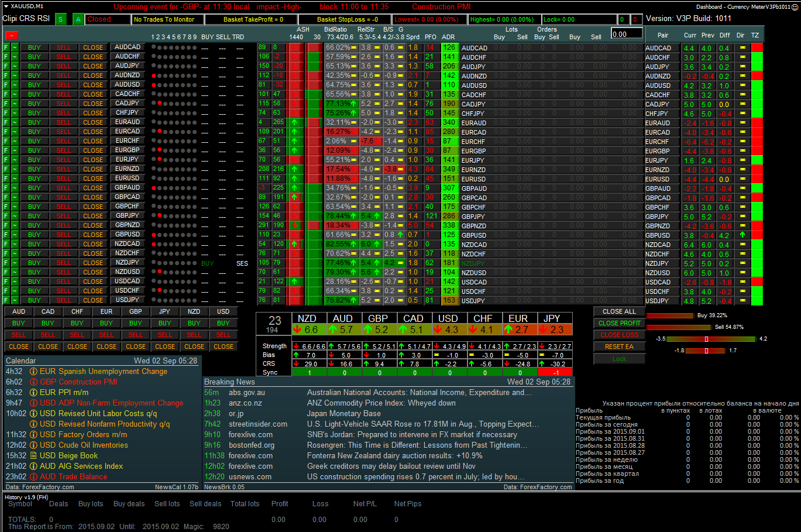Click the RESET EA button
This screenshot has width=801, height=532.
tap(619, 346)
